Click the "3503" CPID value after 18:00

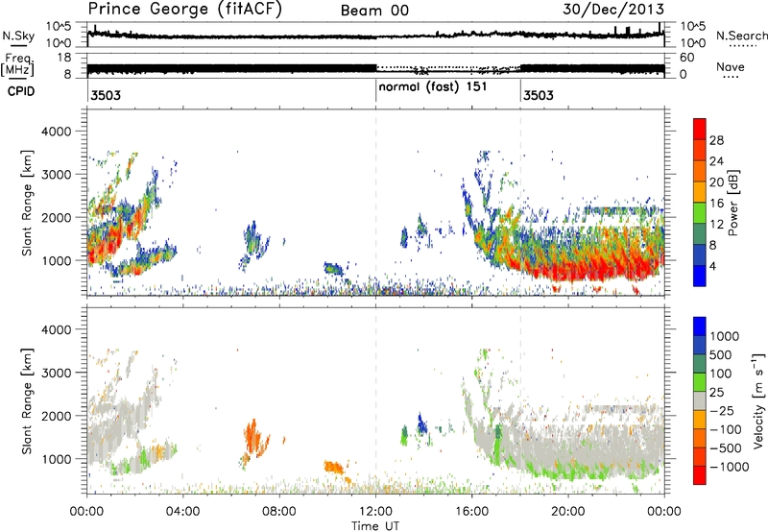point(539,95)
